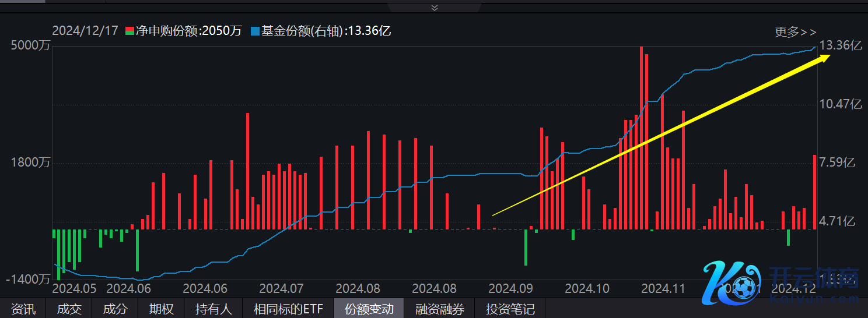
Task: Click the yellow arrow head
Action: 824,56
